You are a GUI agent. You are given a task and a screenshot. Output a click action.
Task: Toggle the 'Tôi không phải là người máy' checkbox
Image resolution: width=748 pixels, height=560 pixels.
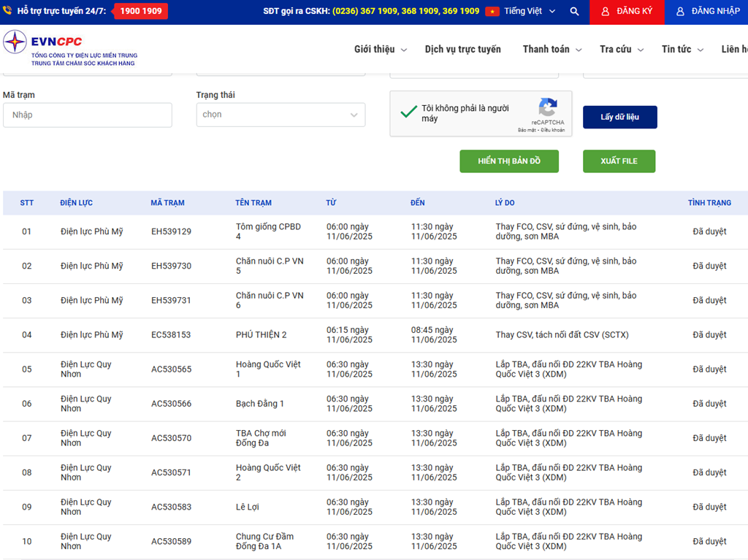[x=409, y=112]
